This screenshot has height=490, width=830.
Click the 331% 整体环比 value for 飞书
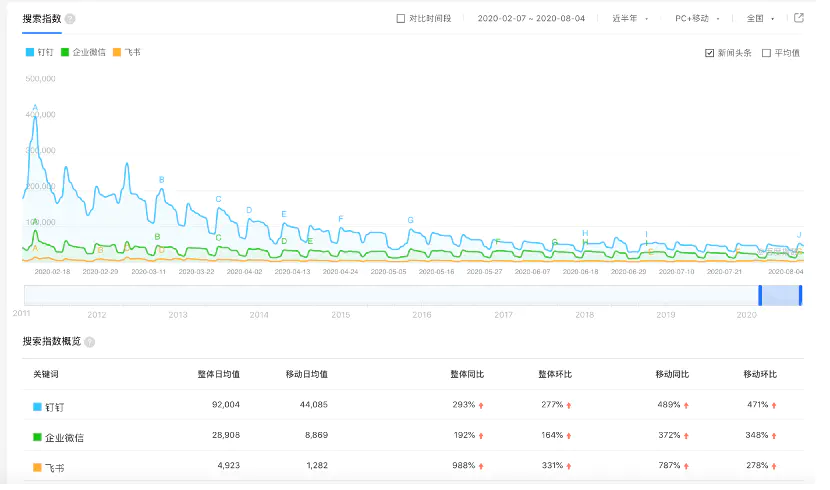(x=552, y=465)
